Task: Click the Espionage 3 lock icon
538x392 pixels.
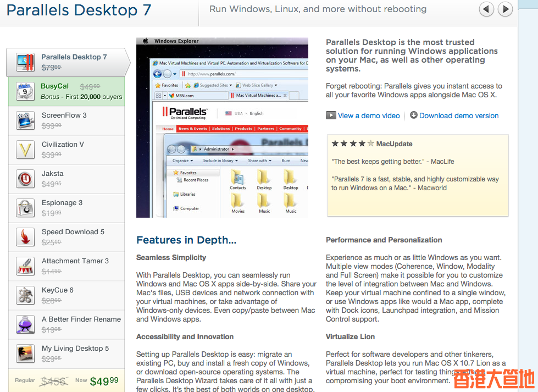Action: click(25, 208)
